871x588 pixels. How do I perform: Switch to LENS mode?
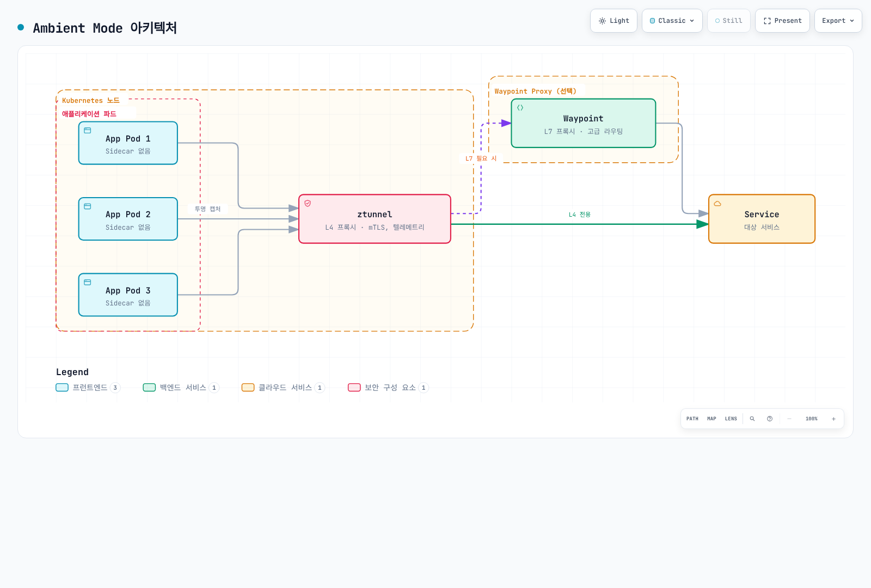pos(731,419)
